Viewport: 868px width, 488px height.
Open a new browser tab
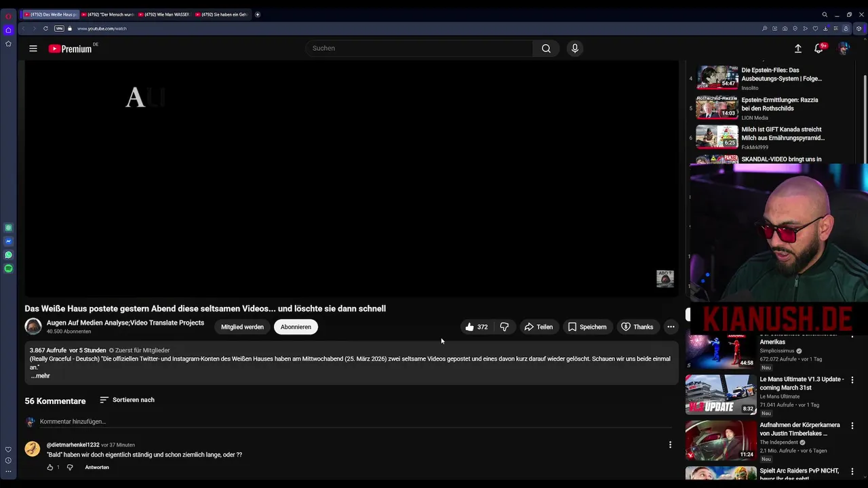coord(258,14)
